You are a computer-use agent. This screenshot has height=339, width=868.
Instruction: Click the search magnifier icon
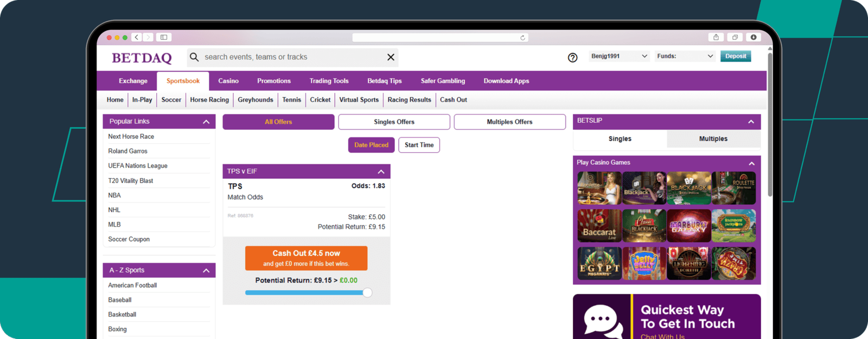tap(194, 57)
